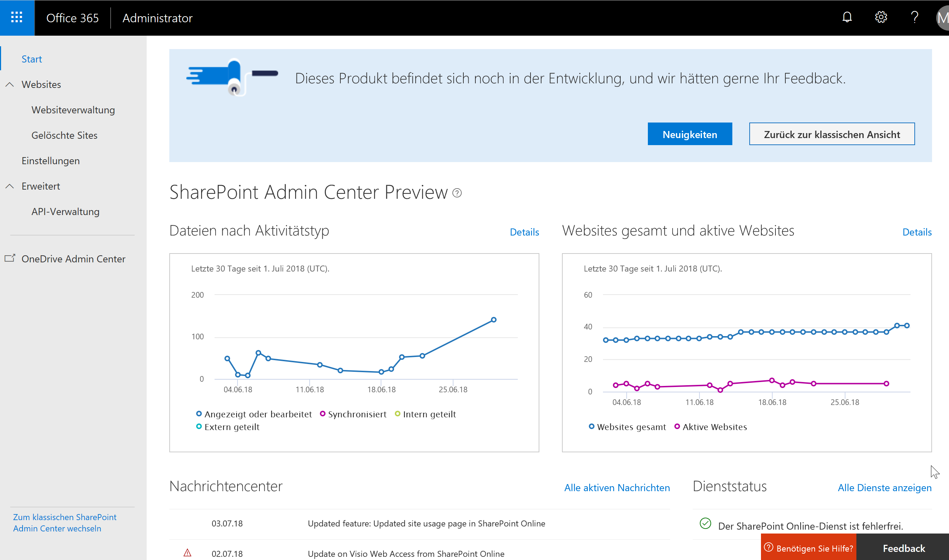The image size is (949, 560).
Task: Collapse the Websites navigation group
Action: [10, 84]
